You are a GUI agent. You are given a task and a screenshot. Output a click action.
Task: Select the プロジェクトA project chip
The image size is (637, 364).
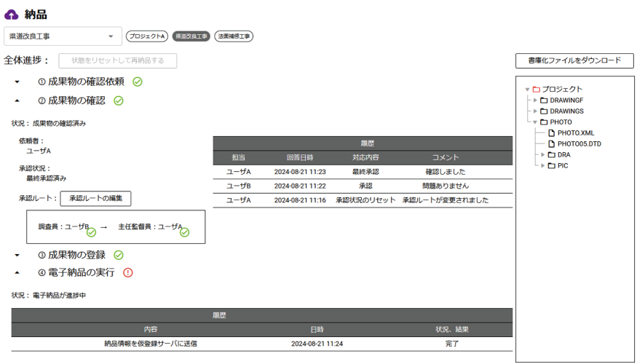[x=147, y=36]
